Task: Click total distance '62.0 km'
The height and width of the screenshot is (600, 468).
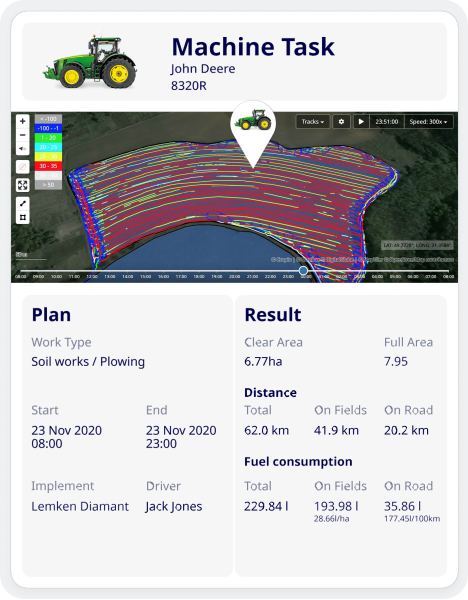Action: [x=266, y=430]
